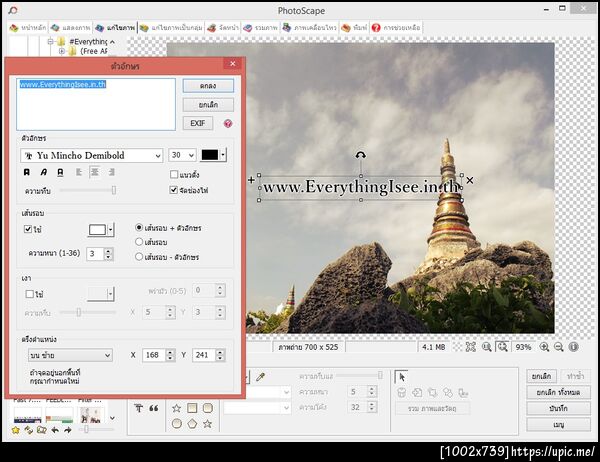The width and height of the screenshot is (600, 462).
Task: Click the text opacity (ความทึบ) slider
Action: pyautogui.click(x=88, y=190)
